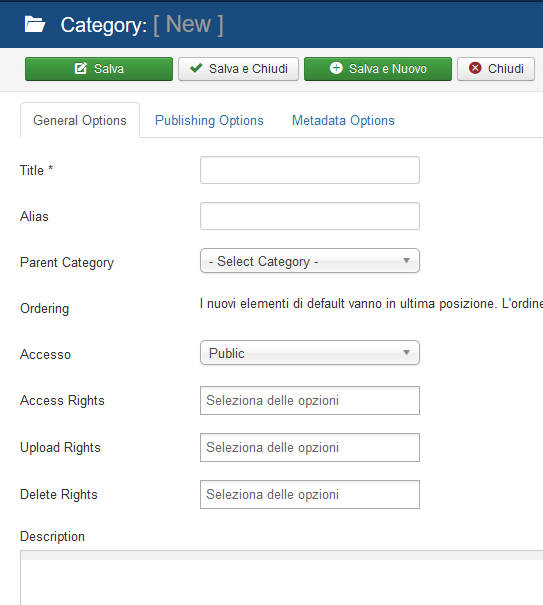Viewport: 543px width, 605px height.
Task: Click the edit pencil icon on Salva
Action: 81,68
